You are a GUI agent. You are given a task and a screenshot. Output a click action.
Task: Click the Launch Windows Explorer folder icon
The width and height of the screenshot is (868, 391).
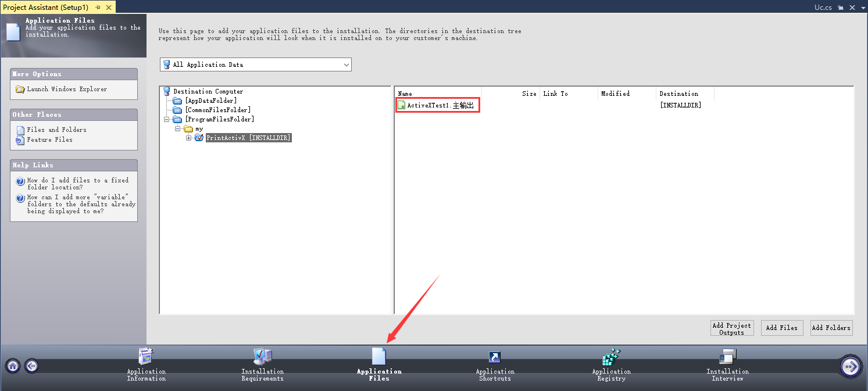pos(20,89)
